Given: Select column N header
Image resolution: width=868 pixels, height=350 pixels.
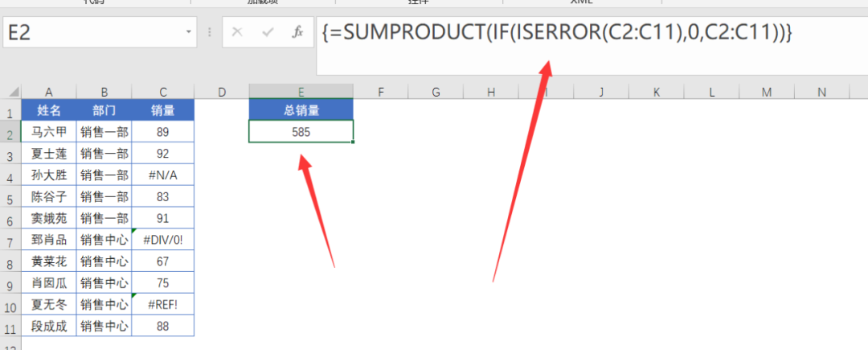Looking at the screenshot, I should point(821,92).
